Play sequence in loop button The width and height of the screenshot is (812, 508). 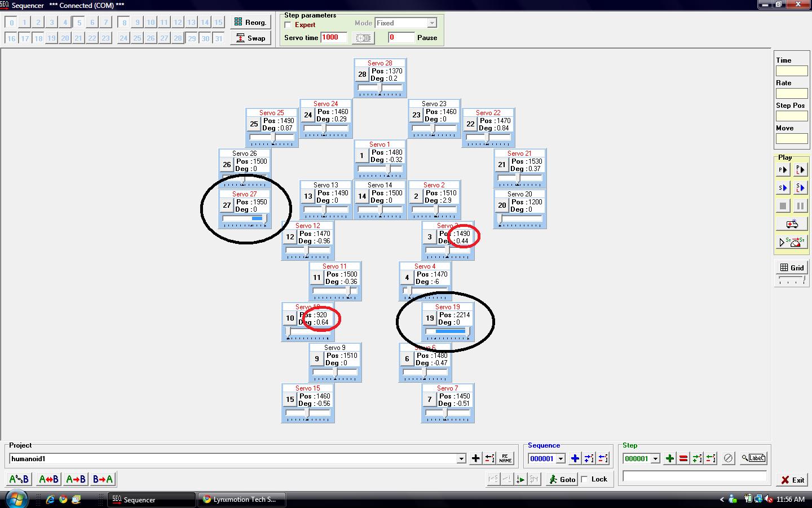pyautogui.click(x=801, y=187)
